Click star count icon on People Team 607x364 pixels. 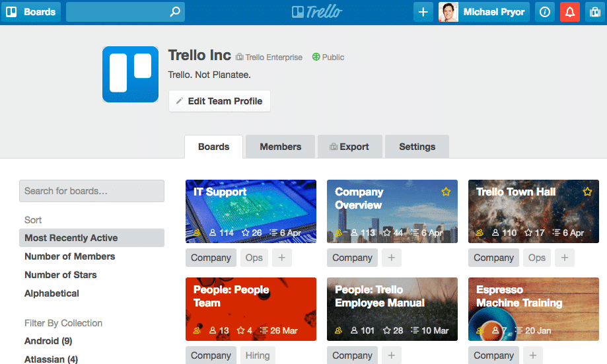[x=241, y=330]
